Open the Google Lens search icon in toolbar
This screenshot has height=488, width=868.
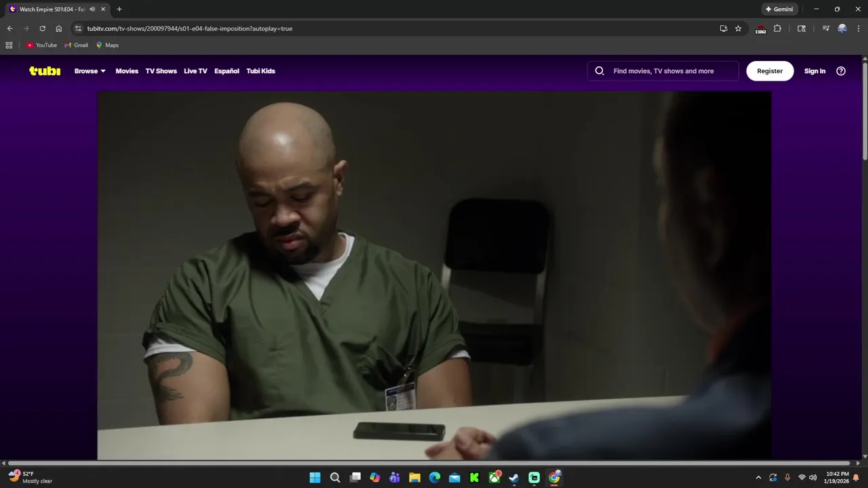pos(802,28)
